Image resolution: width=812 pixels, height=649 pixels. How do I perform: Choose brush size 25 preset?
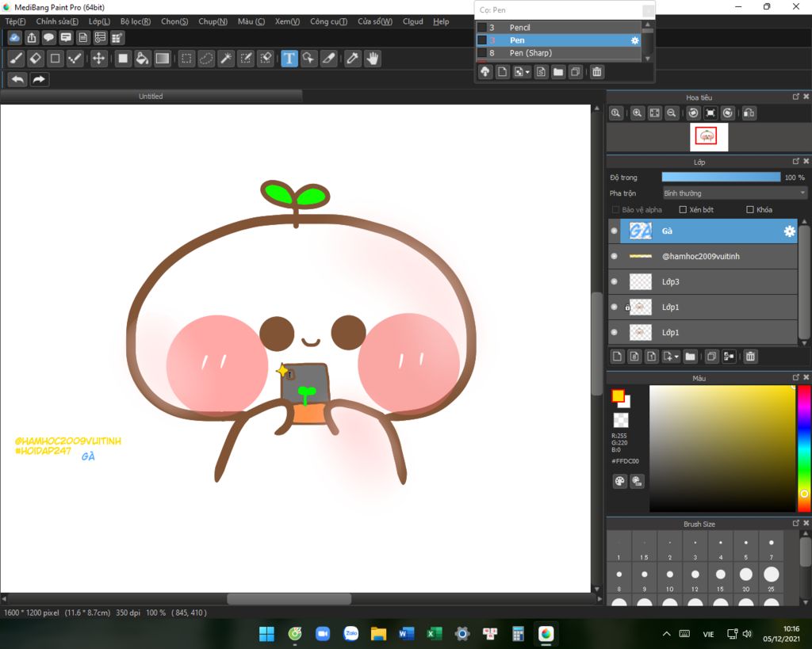pyautogui.click(x=771, y=578)
